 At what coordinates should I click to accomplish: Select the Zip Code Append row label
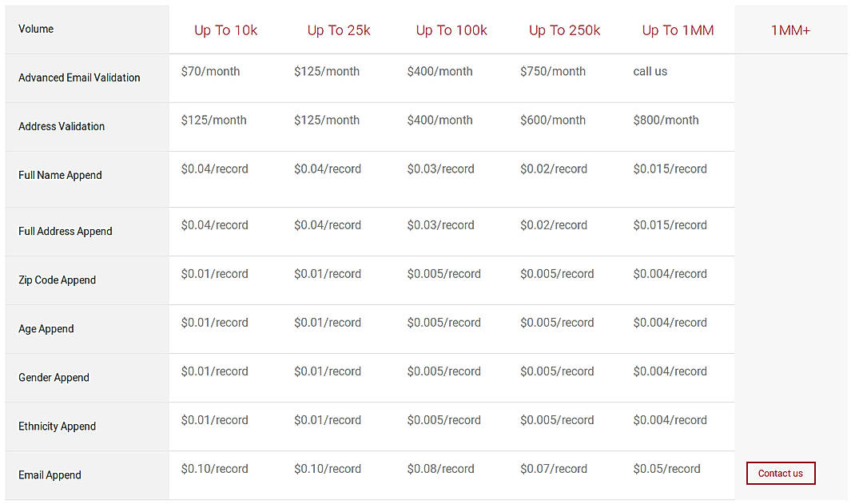coord(57,280)
